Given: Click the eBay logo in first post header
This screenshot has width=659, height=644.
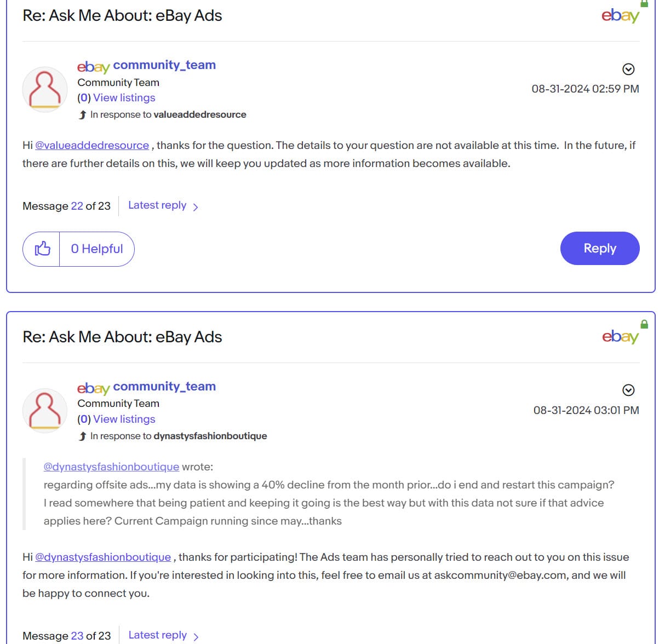Looking at the screenshot, I should (x=620, y=15).
